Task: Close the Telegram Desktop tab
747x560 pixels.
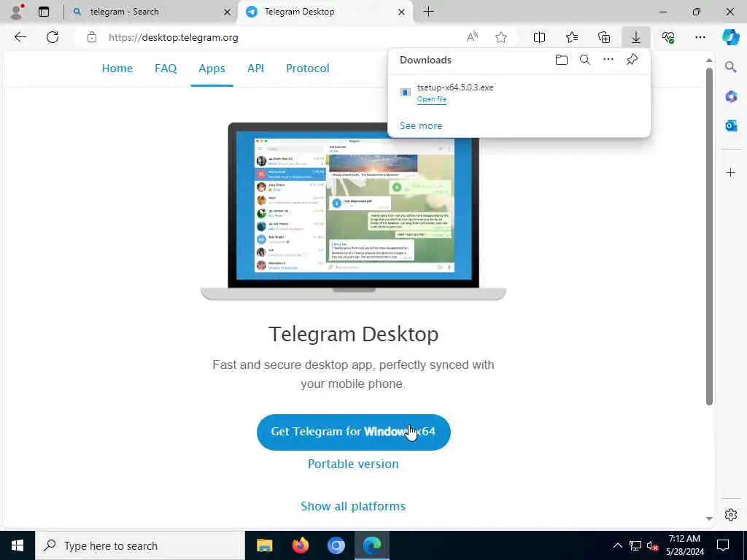Action: point(401,12)
